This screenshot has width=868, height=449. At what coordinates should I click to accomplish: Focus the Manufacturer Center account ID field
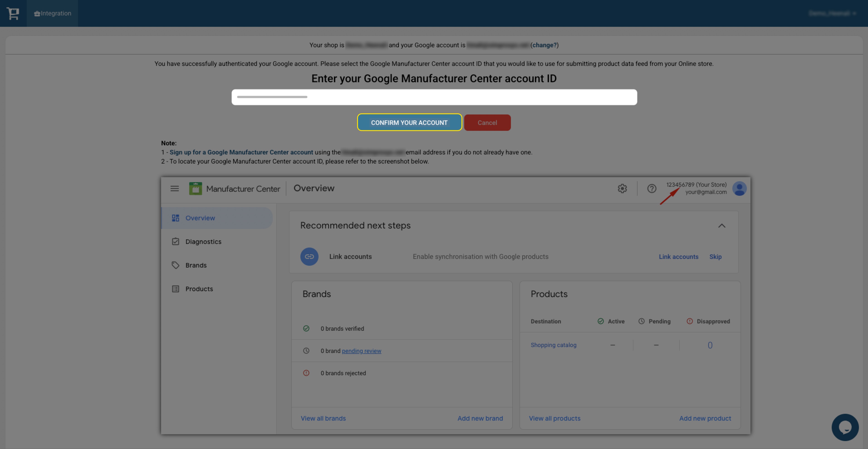[434, 97]
